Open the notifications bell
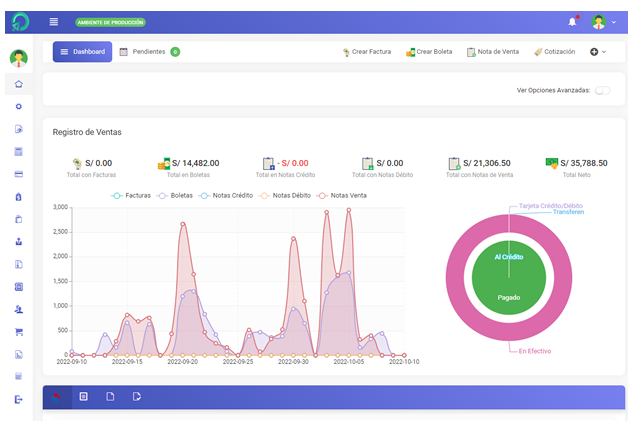633x421 pixels. tap(573, 21)
